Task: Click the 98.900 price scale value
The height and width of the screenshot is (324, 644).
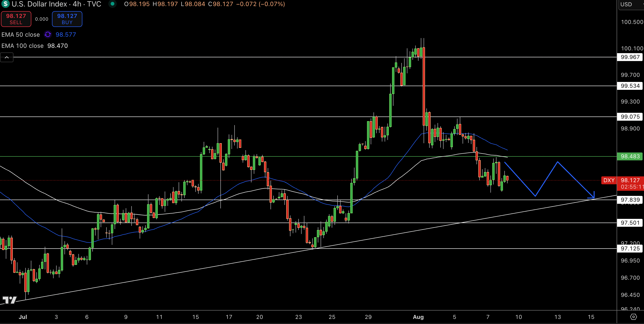Action: pyautogui.click(x=630, y=129)
